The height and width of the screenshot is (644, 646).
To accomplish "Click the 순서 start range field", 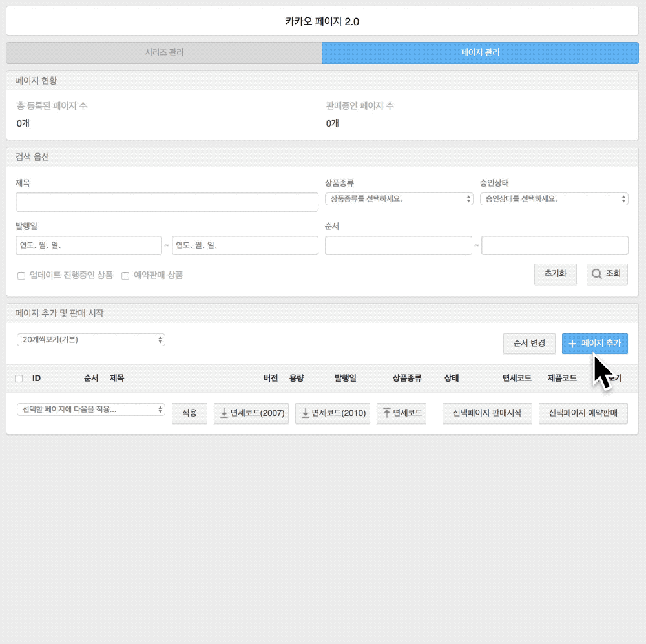I will point(399,245).
